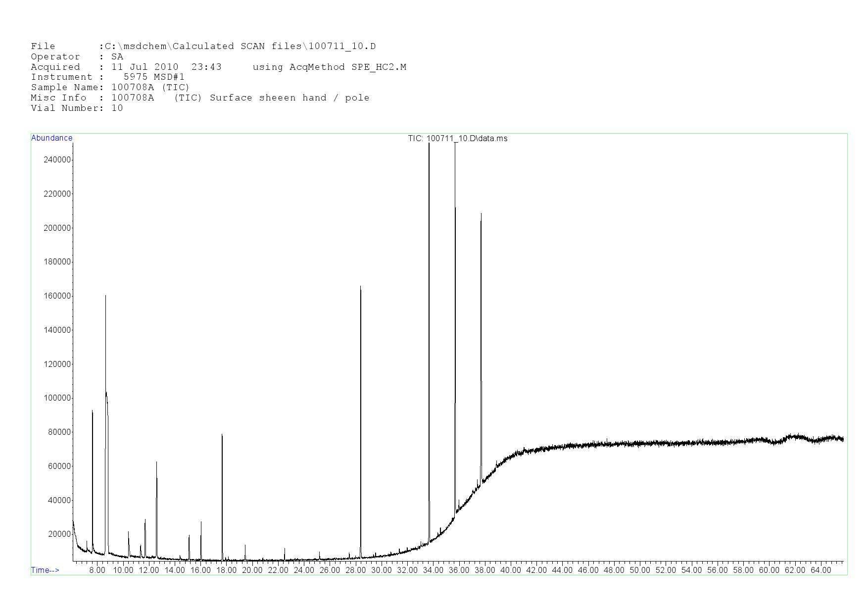The width and height of the screenshot is (868, 614).
Task: Click the 28.00 time axis label
Action: click(x=355, y=570)
